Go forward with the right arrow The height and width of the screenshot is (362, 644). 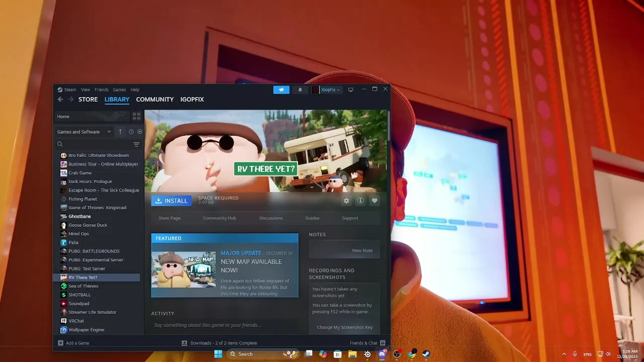coord(71,100)
